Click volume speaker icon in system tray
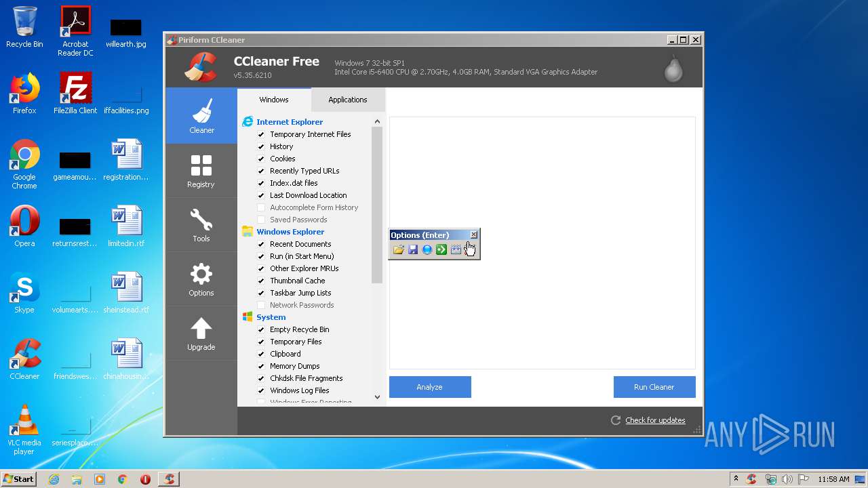Screen dimensions: 868x488 pos(787,479)
